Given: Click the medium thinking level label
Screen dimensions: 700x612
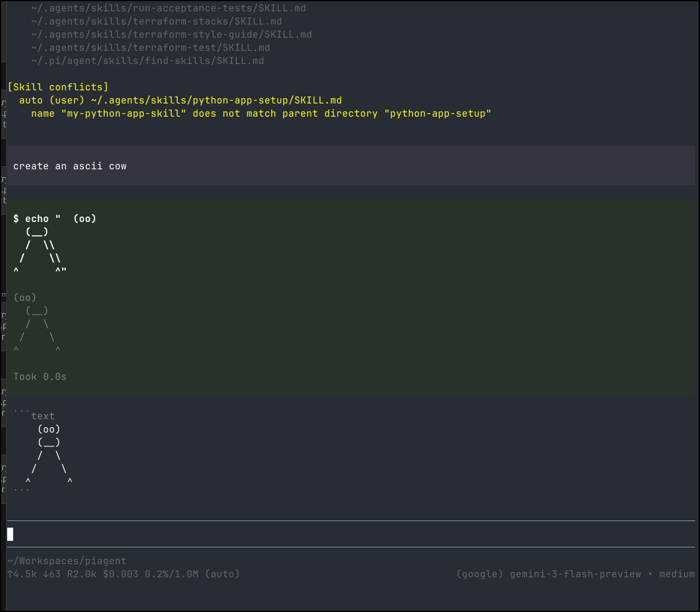Looking at the screenshot, I should click(677, 574).
